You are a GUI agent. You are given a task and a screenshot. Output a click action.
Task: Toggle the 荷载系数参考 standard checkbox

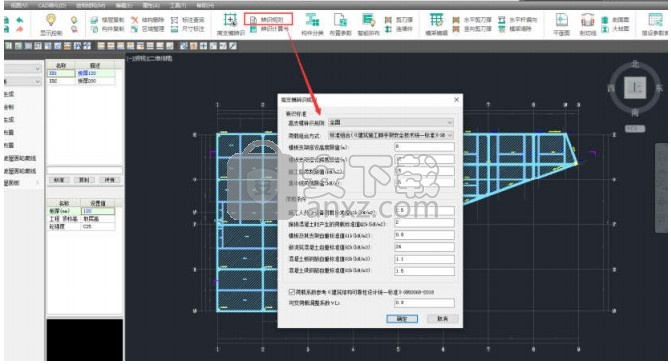pyautogui.click(x=291, y=292)
